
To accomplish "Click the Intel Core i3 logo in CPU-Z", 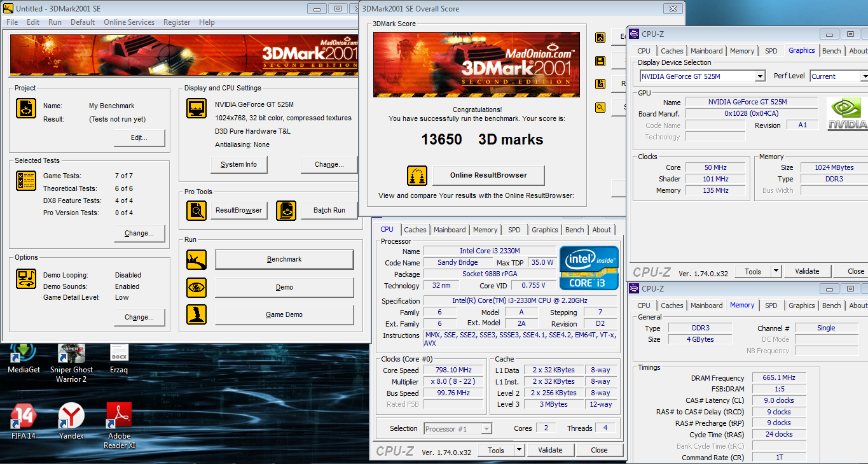I will click(x=589, y=268).
